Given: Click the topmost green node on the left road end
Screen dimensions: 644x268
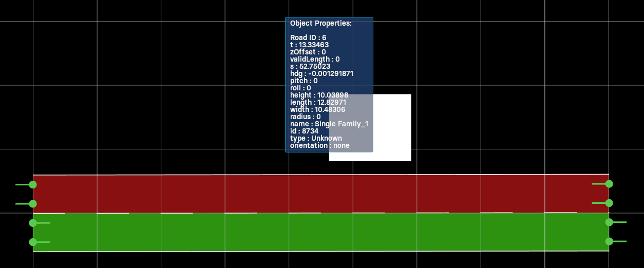Looking at the screenshot, I should point(33,184).
